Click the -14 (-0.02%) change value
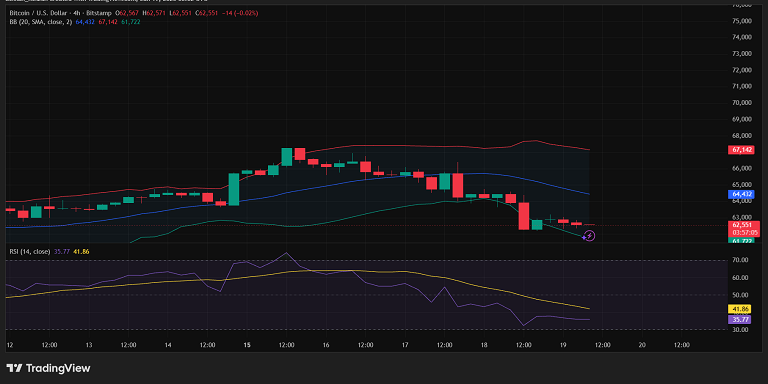Screen dimensions: 768x384 240,13
